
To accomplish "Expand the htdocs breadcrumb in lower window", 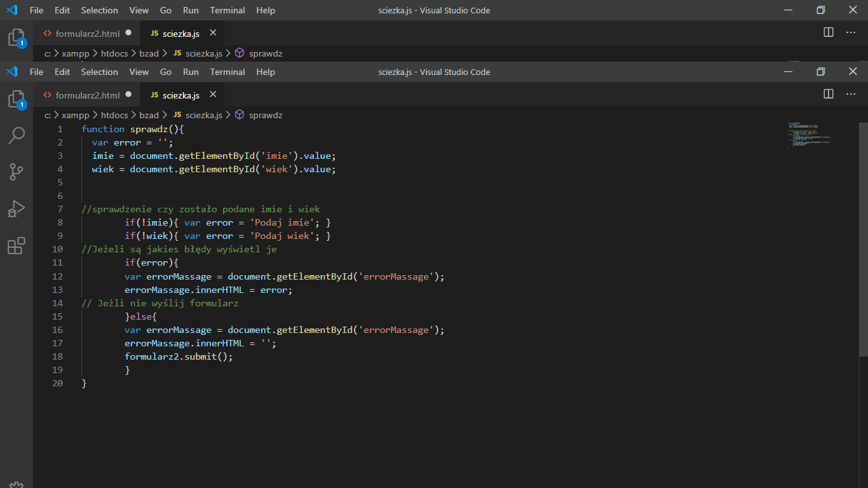I will (114, 115).
